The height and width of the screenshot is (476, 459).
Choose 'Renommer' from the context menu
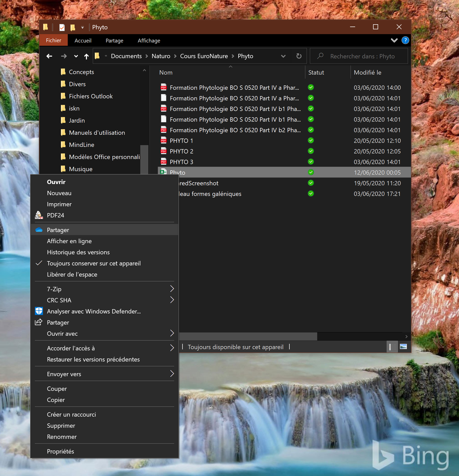coord(62,437)
